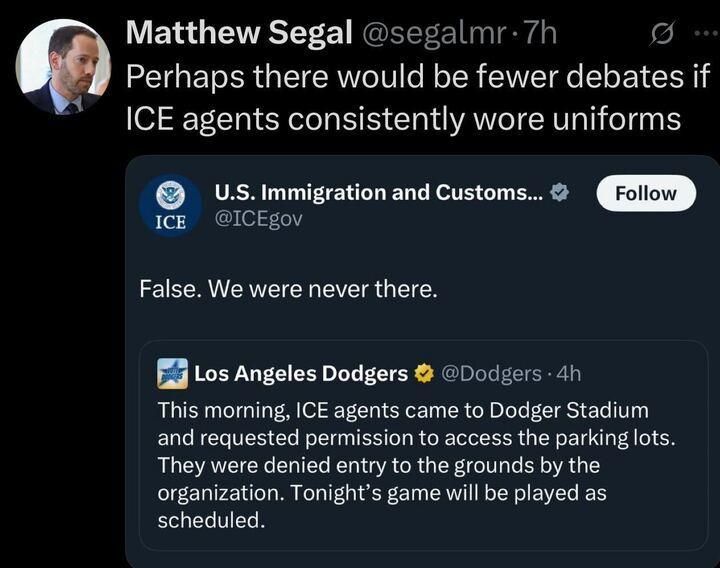
Task: Click the slashed-circle icon beside the timestamp
Action: (x=662, y=34)
